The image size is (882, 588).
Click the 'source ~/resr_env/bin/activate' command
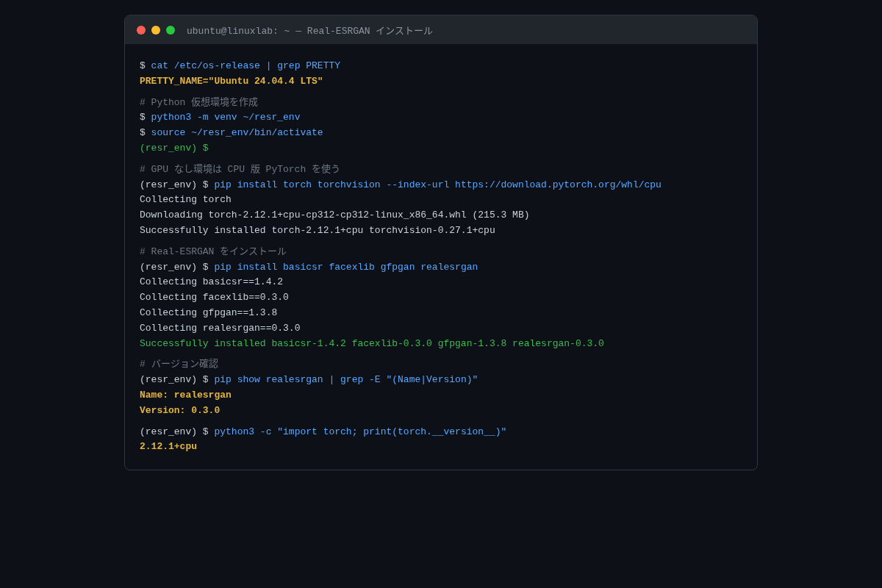[x=237, y=133]
